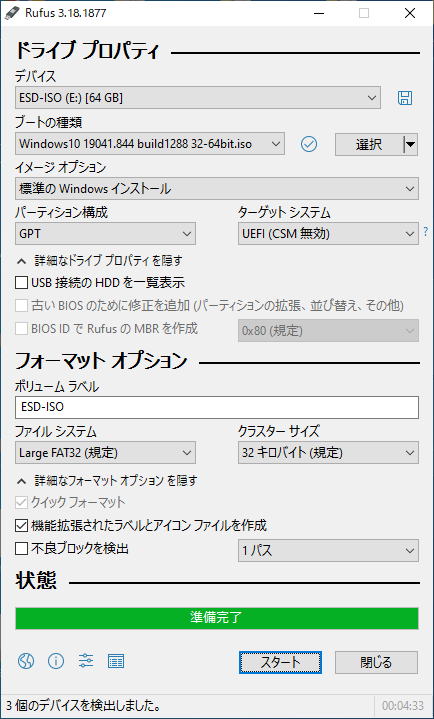
Task: Show the log window icon
Action: 116,661
